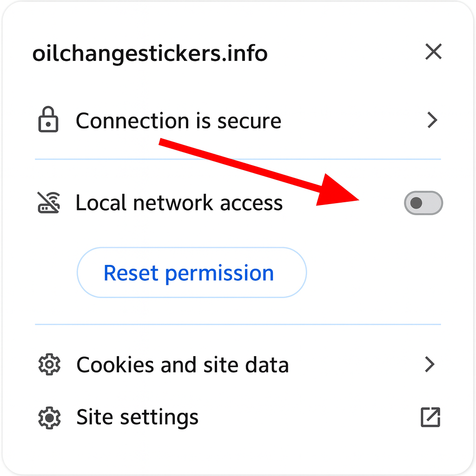This screenshot has width=476, height=476.
Task: Click the oilchangestickers.info site title
Action: [150, 53]
